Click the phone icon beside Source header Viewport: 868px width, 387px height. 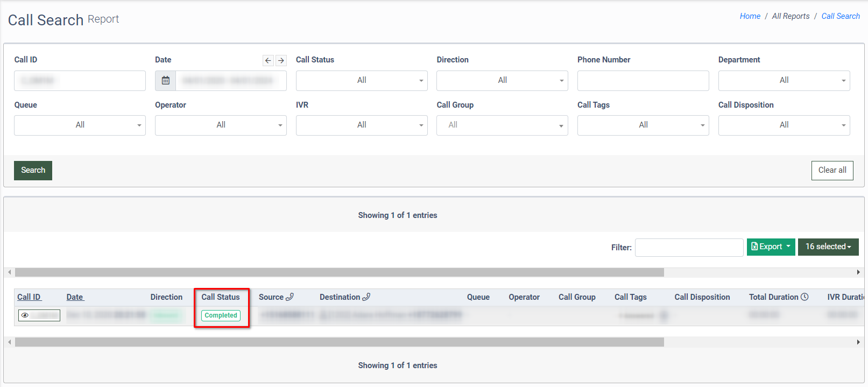[290, 297]
